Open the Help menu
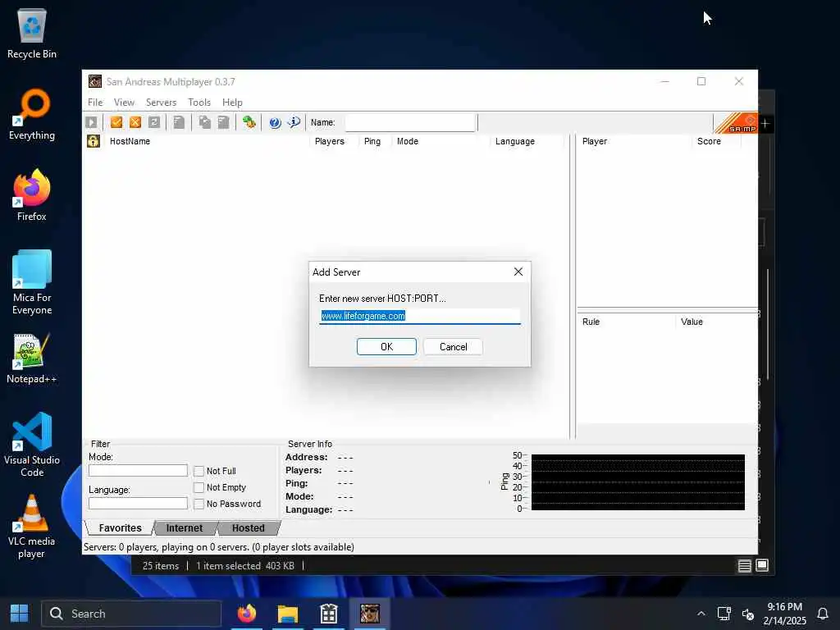840x630 pixels. 232,103
